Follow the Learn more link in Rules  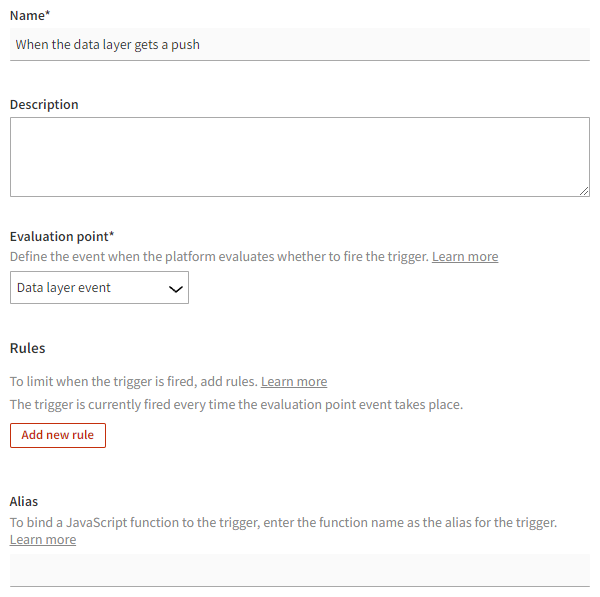coord(294,382)
